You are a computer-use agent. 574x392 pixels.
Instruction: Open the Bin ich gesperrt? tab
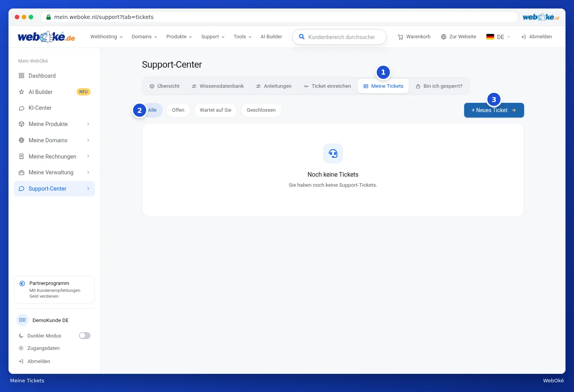click(x=439, y=86)
